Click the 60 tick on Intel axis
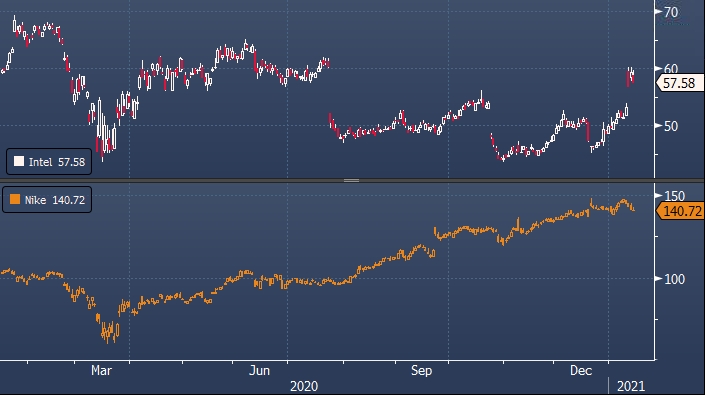Image resolution: width=706 pixels, height=395 pixels. click(x=671, y=69)
